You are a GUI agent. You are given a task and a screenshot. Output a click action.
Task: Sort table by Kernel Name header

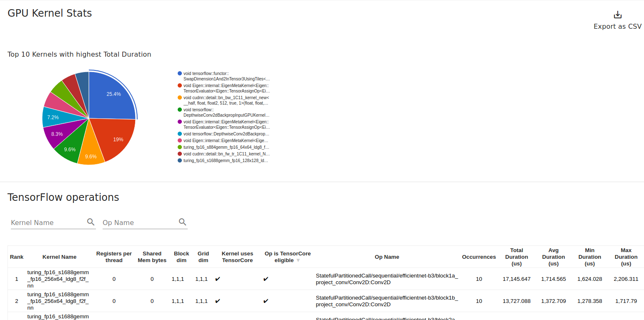click(x=59, y=257)
